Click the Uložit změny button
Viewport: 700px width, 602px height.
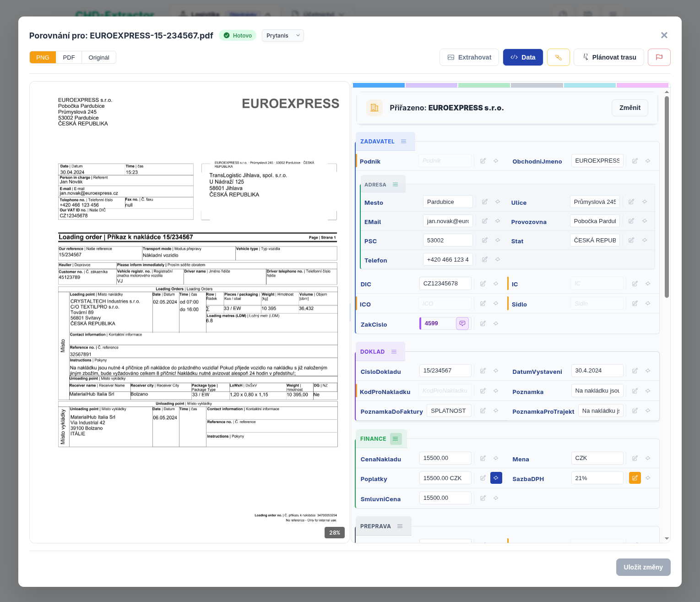[643, 567]
